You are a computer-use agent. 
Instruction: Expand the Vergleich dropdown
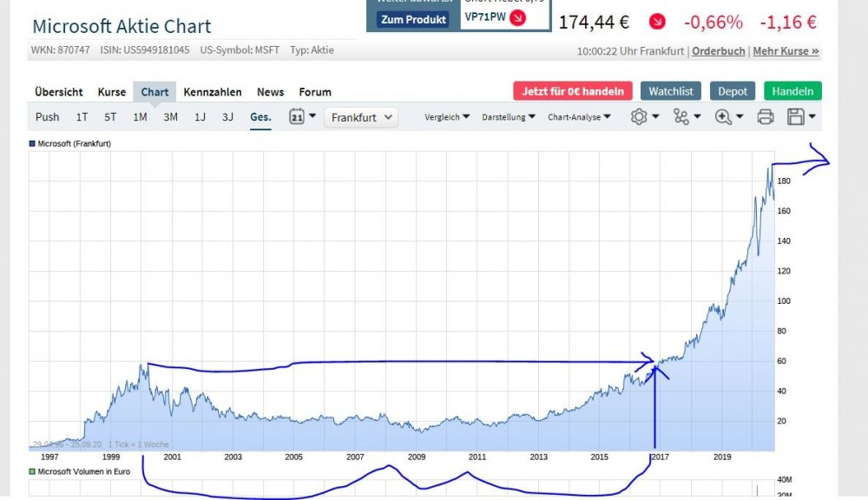click(447, 116)
